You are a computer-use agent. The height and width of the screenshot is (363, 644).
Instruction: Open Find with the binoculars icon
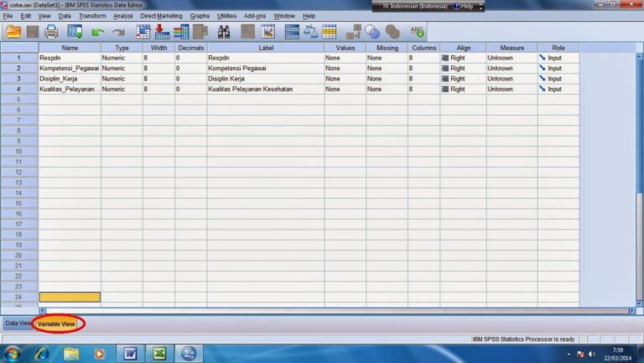click(x=224, y=32)
